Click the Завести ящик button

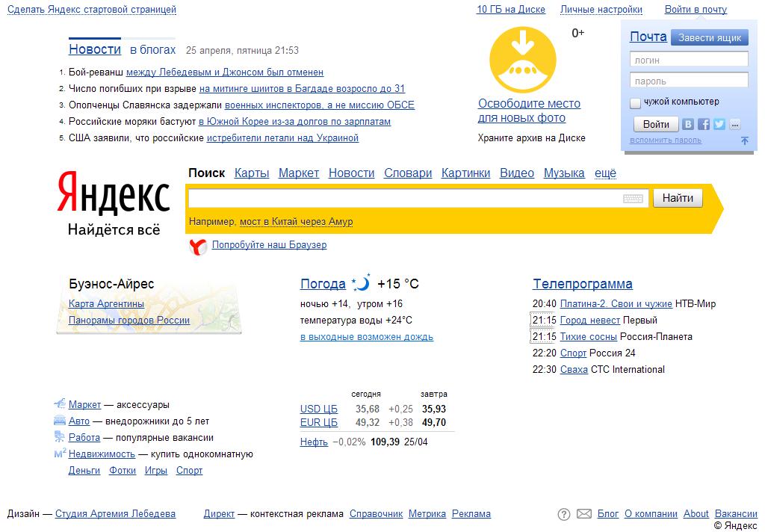click(709, 38)
